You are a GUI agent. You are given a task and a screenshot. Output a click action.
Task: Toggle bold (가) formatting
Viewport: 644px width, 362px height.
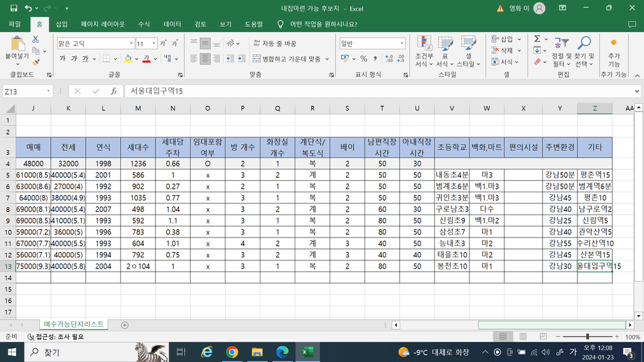[62, 59]
